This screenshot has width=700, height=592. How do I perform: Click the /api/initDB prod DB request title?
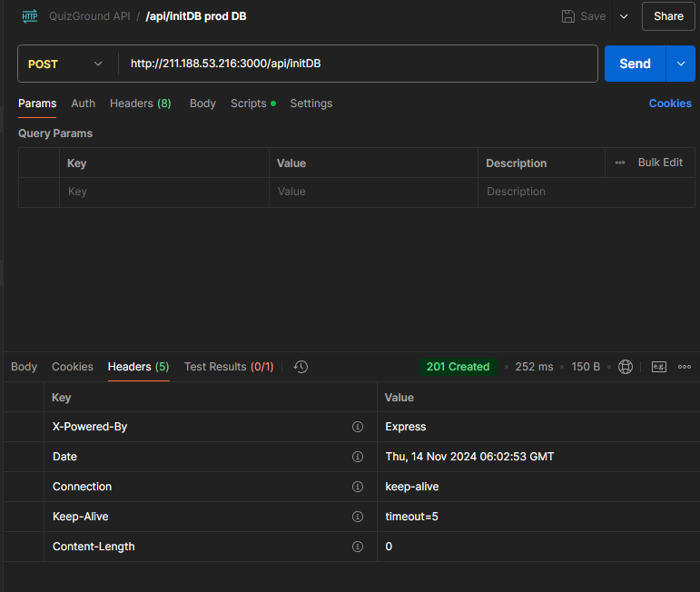click(196, 16)
